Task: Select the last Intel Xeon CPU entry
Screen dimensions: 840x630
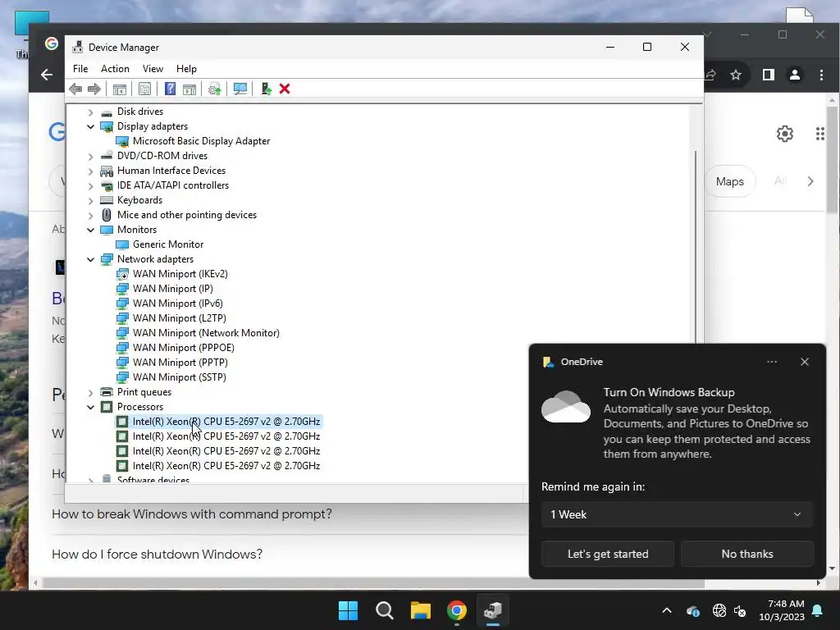Action: [226, 466]
